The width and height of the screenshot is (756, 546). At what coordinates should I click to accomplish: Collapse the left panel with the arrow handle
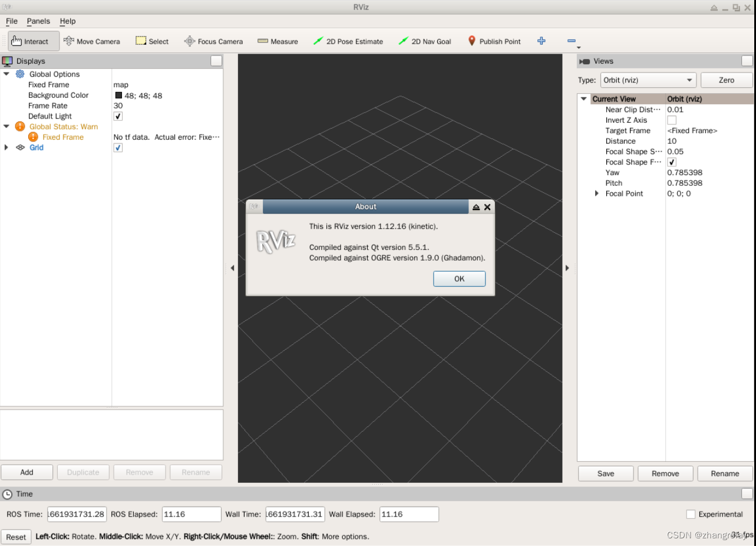232,268
